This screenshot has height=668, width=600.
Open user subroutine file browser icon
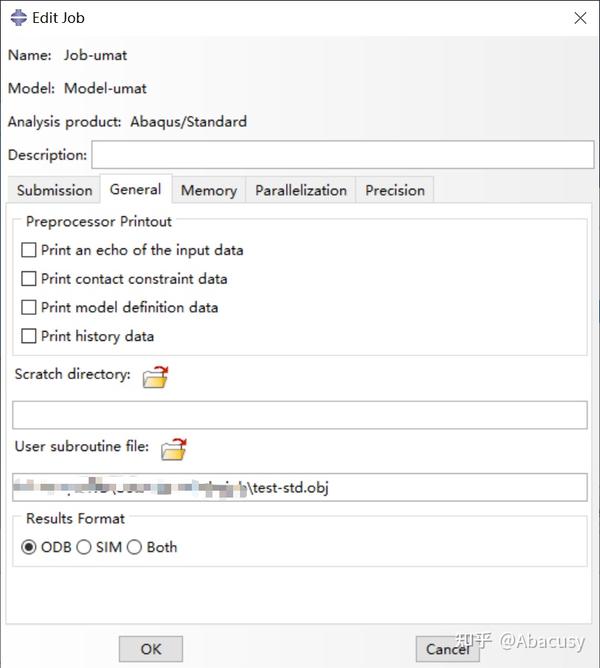tap(174, 449)
